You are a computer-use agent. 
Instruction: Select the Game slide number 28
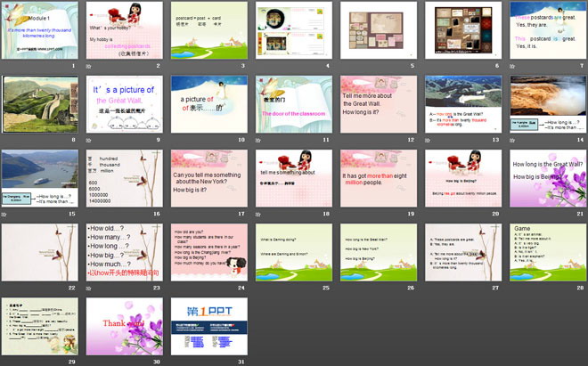[x=545, y=253]
